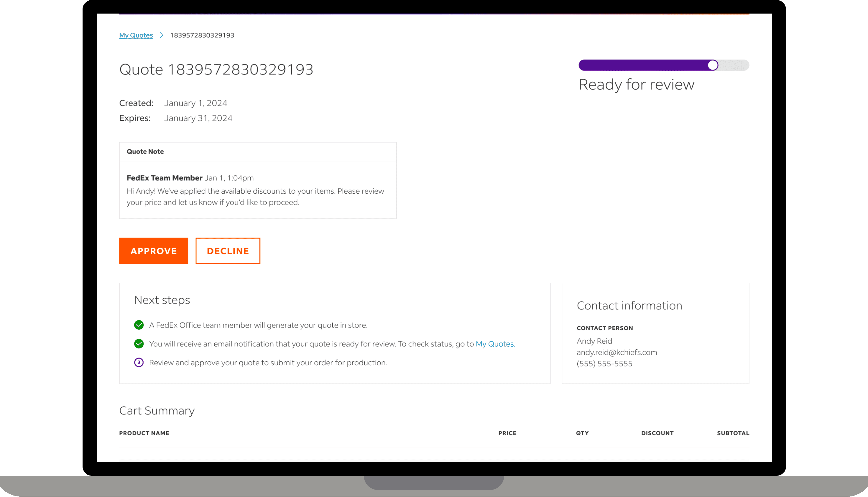Click the QTY column header
868x497 pixels.
[x=582, y=433]
